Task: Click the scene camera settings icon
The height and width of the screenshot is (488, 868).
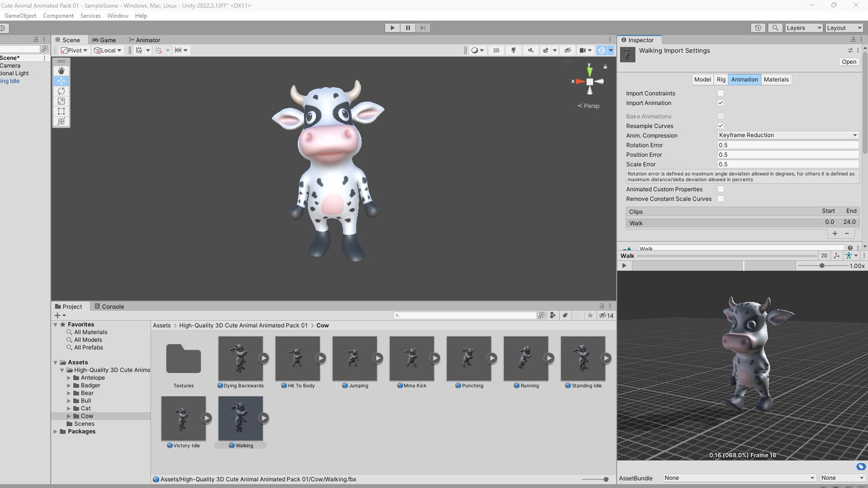Action: (583, 50)
